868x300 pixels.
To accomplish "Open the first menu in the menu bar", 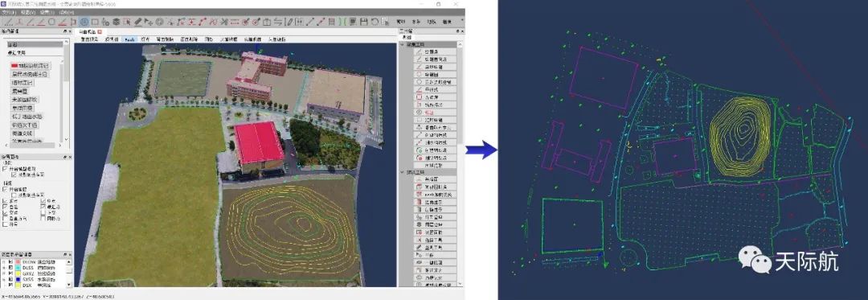I will (8, 11).
